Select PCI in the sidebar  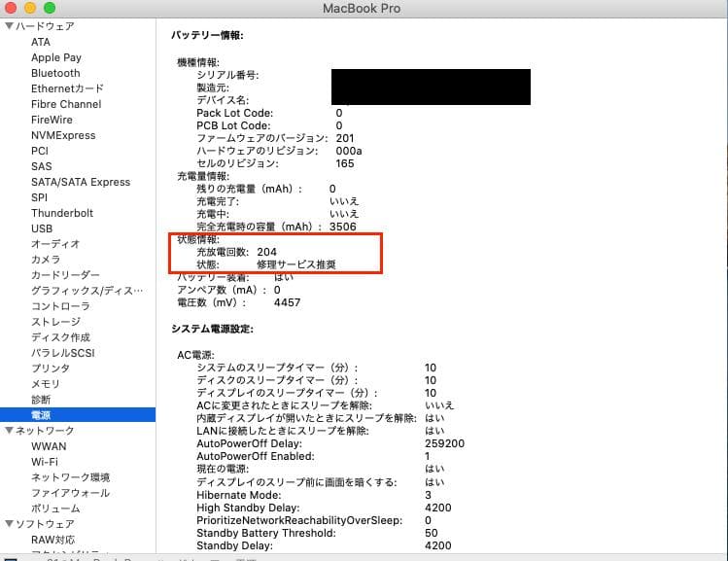[x=40, y=151]
